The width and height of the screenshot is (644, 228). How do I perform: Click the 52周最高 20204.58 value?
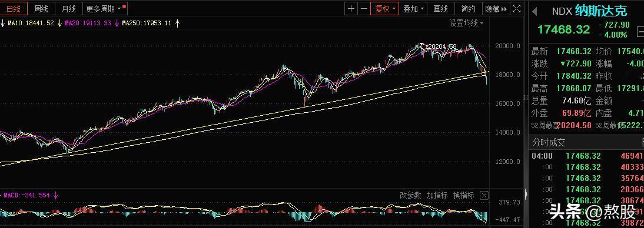[x=574, y=126]
